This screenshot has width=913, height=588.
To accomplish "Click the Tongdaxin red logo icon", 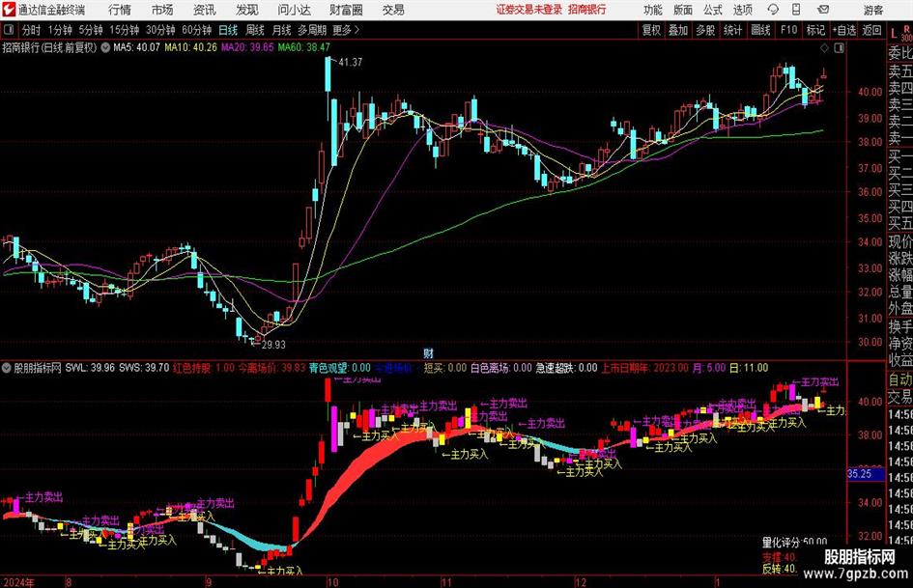I will (x=9, y=10).
